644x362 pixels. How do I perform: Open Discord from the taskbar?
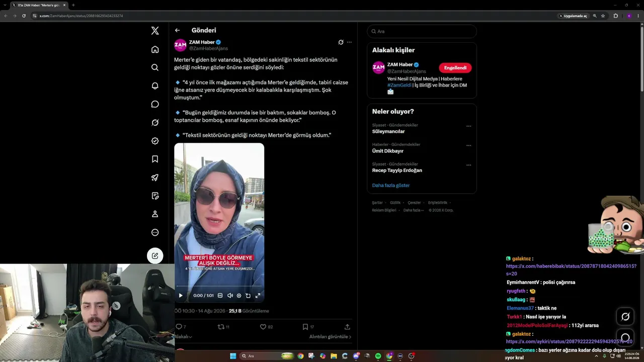[x=356, y=356]
